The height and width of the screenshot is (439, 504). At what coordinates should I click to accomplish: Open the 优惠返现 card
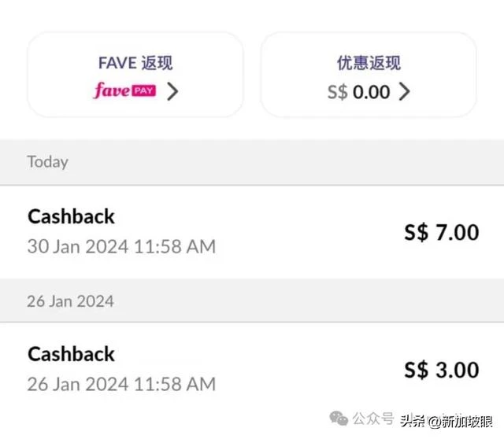coord(369,75)
